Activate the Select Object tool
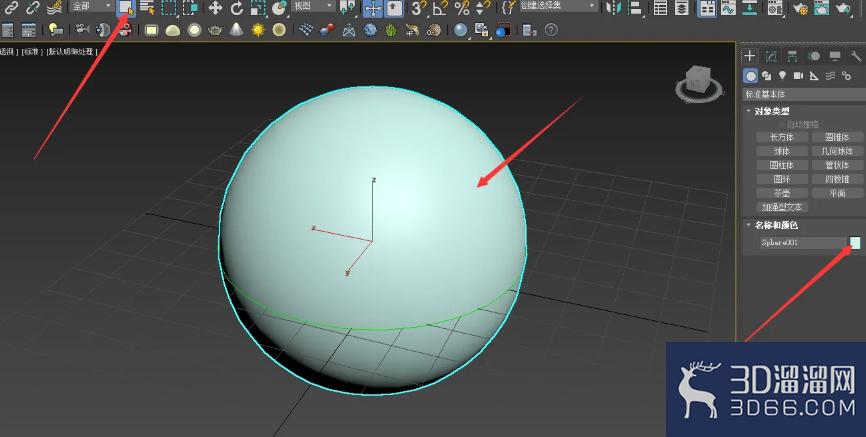 [x=126, y=8]
